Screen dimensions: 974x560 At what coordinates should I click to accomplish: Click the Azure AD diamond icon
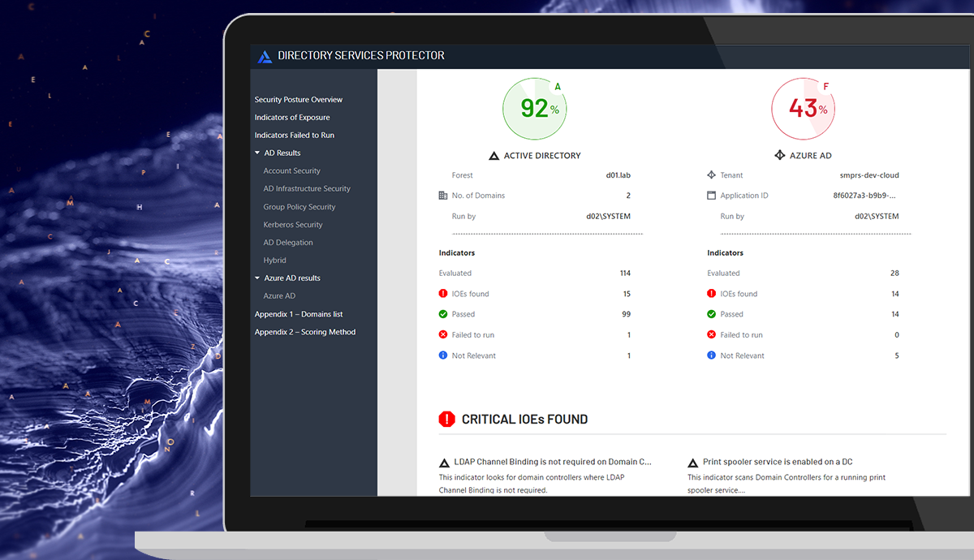(x=779, y=155)
